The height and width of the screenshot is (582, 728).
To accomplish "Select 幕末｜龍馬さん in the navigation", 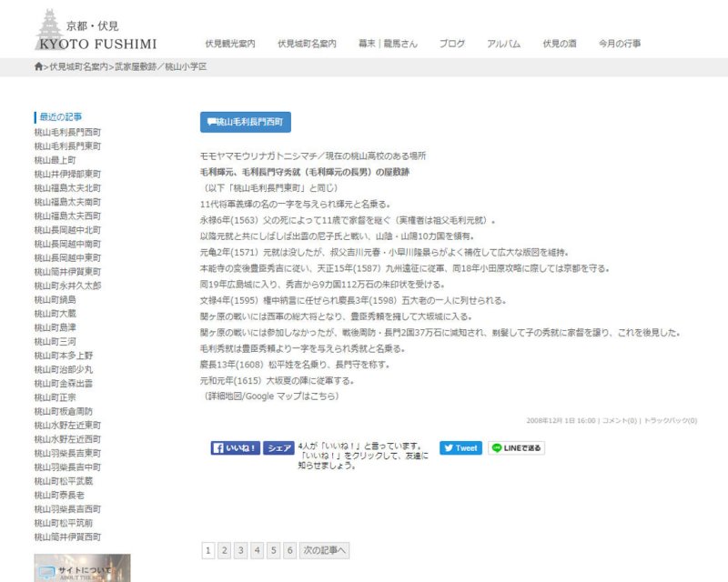I will [x=388, y=44].
